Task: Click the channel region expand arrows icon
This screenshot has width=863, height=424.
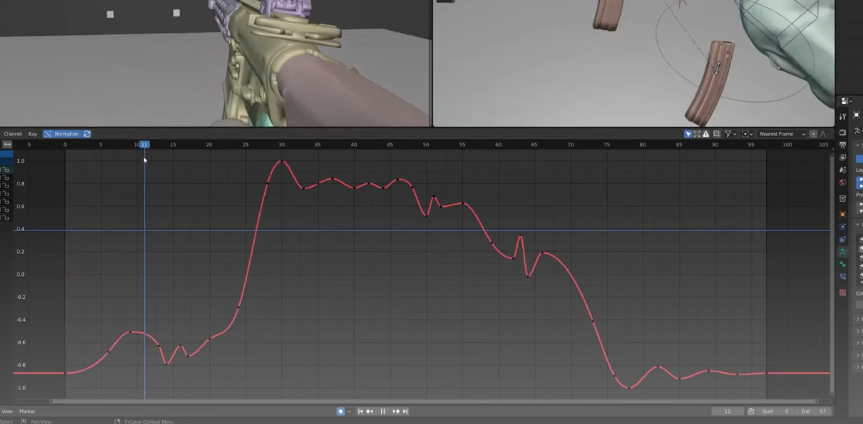Action: point(7,144)
